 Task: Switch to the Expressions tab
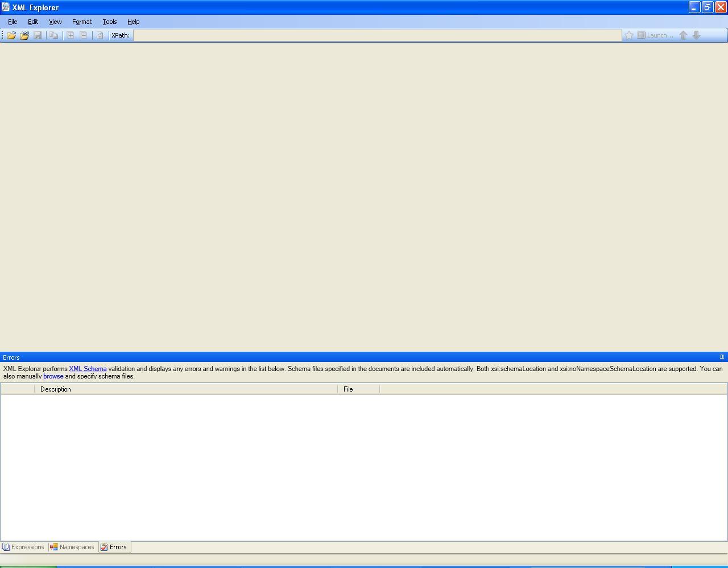pyautogui.click(x=23, y=547)
